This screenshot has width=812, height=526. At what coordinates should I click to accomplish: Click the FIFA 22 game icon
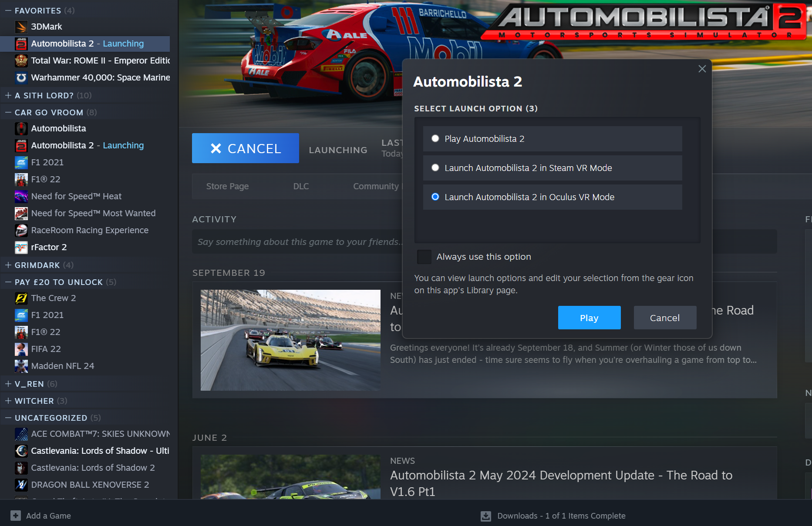(21, 349)
